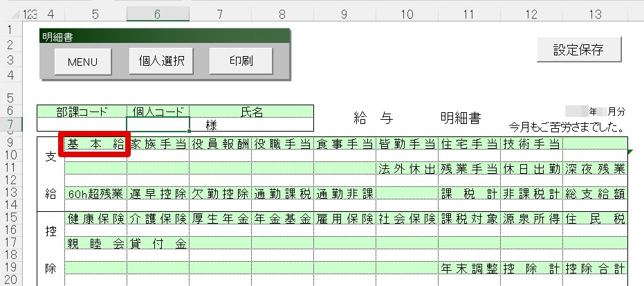Image resolution: width=644 pixels, height=286 pixels.
Task: Click the 残業手当 cell
Action: 469,168
